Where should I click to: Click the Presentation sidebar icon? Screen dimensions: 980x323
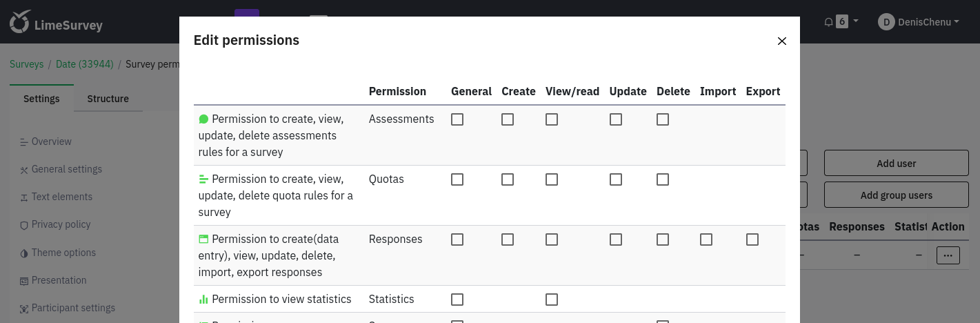(24, 281)
